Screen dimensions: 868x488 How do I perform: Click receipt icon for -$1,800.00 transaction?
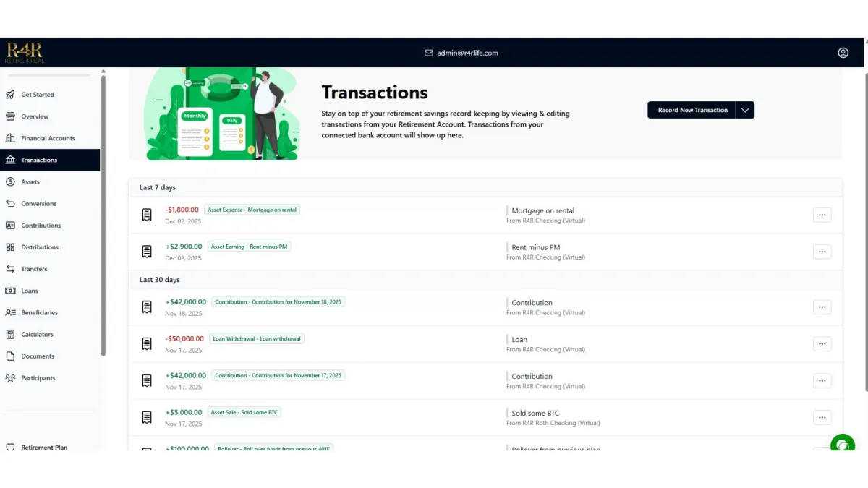click(147, 215)
